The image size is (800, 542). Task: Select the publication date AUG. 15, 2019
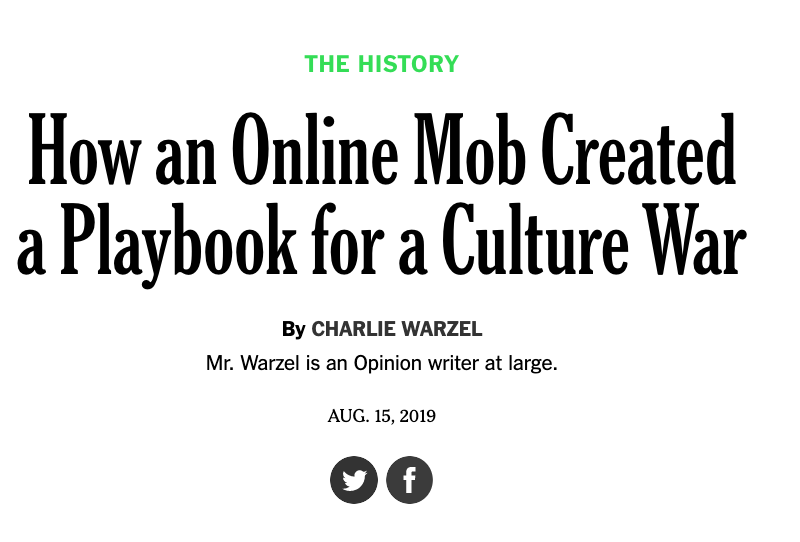tap(382, 416)
